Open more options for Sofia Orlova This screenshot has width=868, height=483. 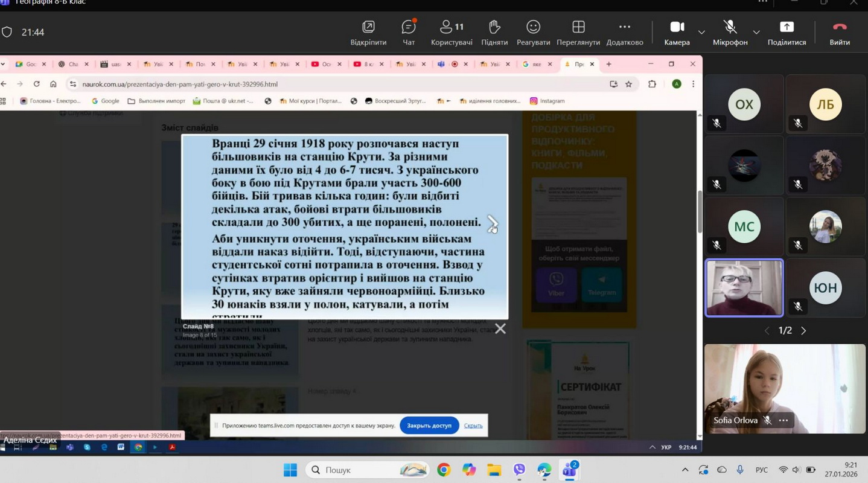coord(783,421)
